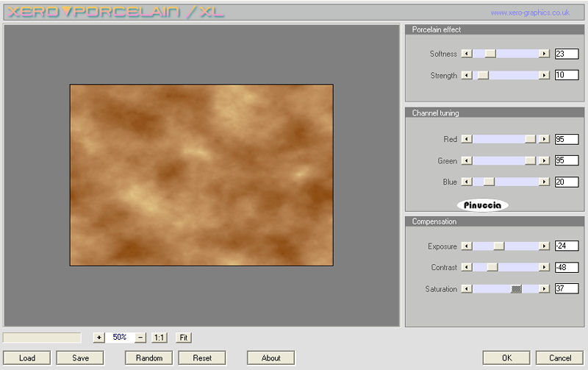
Task: Click the Green slider thumb
Action: (x=530, y=160)
